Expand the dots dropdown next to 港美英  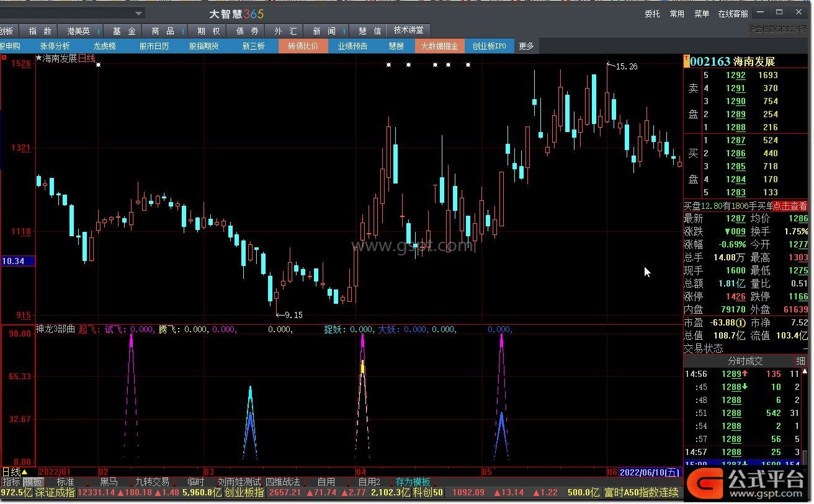click(98, 31)
